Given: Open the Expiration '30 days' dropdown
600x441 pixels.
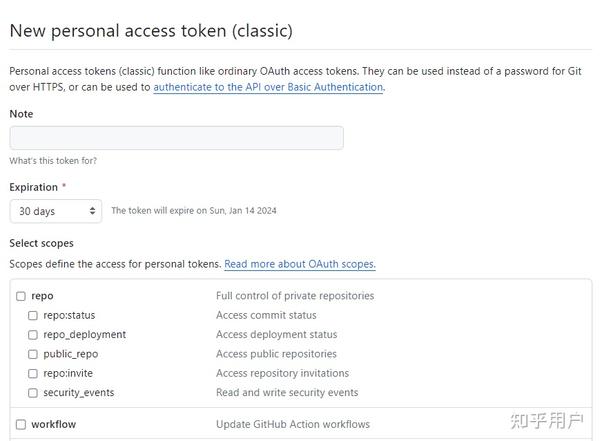Looking at the screenshot, I should pos(55,211).
